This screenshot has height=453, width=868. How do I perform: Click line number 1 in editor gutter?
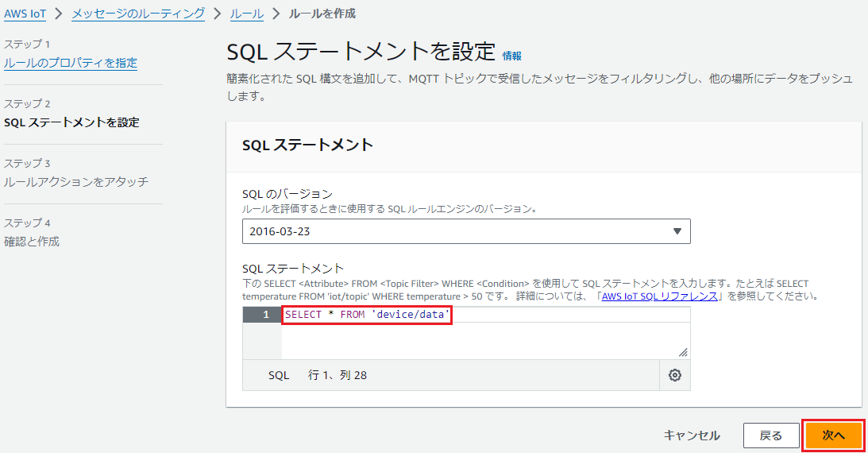[266, 315]
